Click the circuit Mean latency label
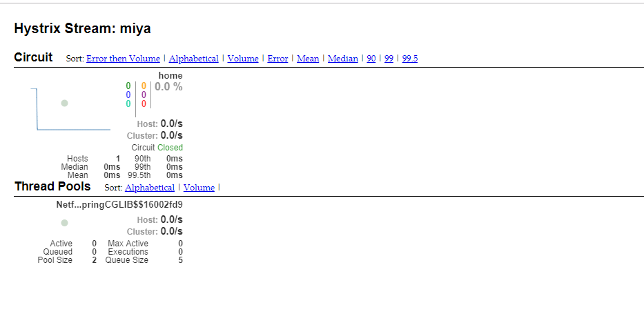644x334 pixels. click(x=77, y=175)
